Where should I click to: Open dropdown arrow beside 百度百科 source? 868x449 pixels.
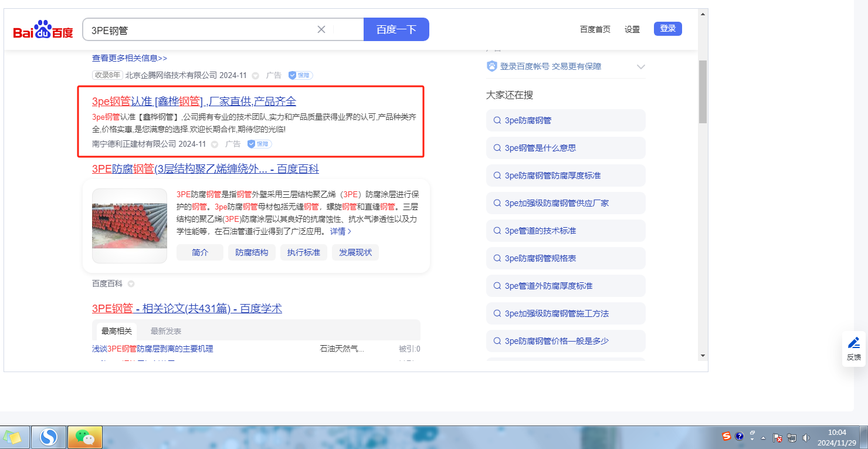click(x=131, y=284)
